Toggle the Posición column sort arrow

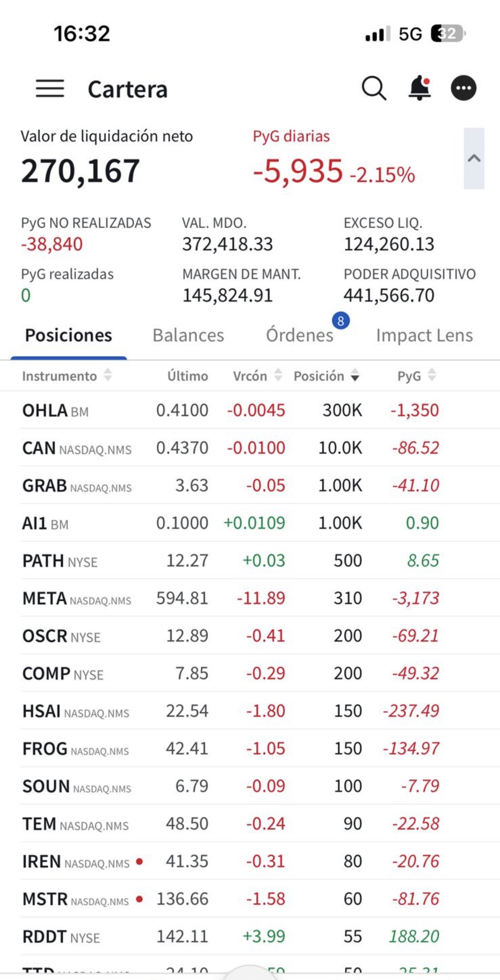coord(355,375)
